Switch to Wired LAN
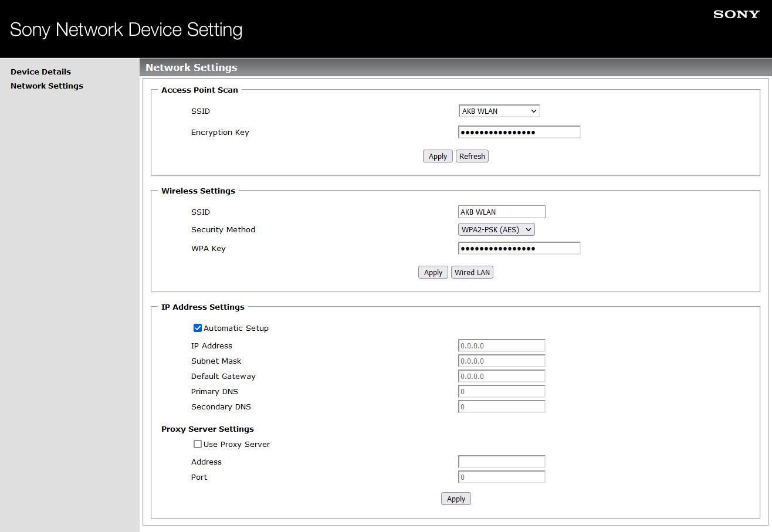Viewport: 772px width, 532px height. click(x=472, y=272)
